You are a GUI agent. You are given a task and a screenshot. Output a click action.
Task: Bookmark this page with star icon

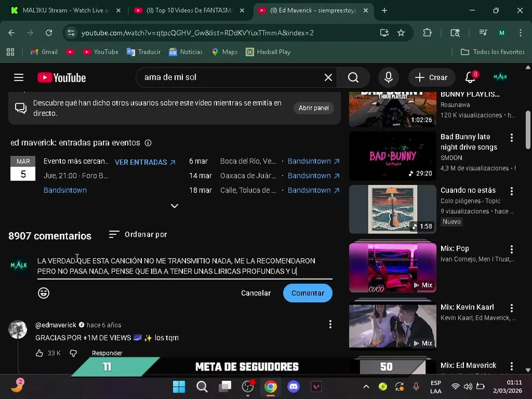pyautogui.click(x=401, y=33)
